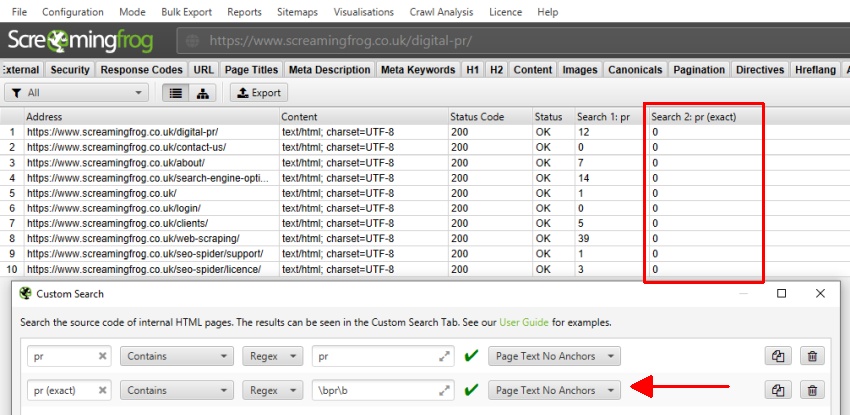Open the Visualisations menu
850x415 pixels.
pos(364,12)
